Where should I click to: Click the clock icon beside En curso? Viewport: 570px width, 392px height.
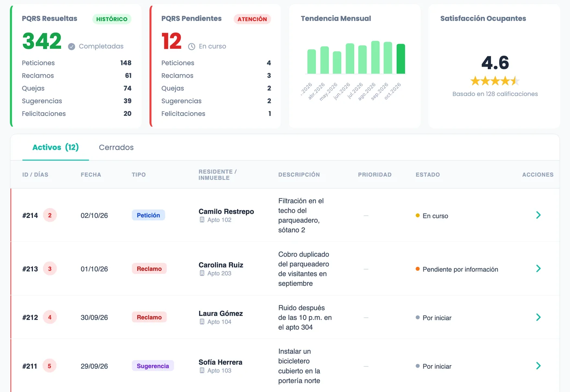click(x=192, y=46)
